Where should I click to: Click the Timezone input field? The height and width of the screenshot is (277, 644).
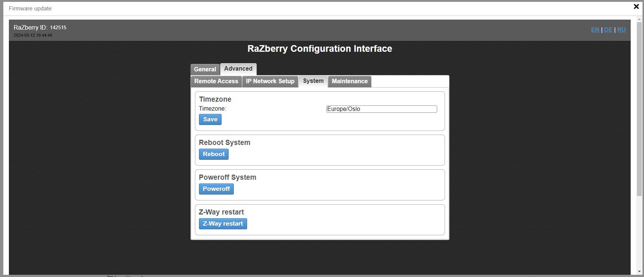point(381,109)
